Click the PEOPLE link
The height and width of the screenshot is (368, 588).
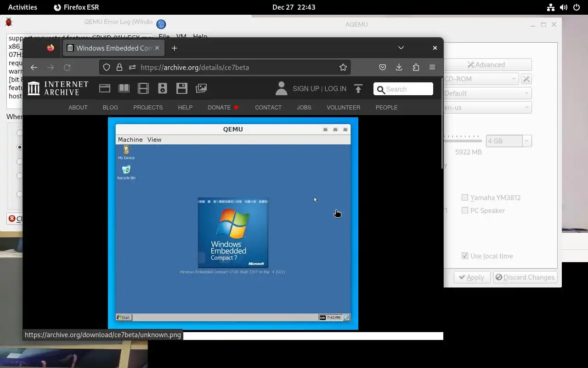coord(386,107)
